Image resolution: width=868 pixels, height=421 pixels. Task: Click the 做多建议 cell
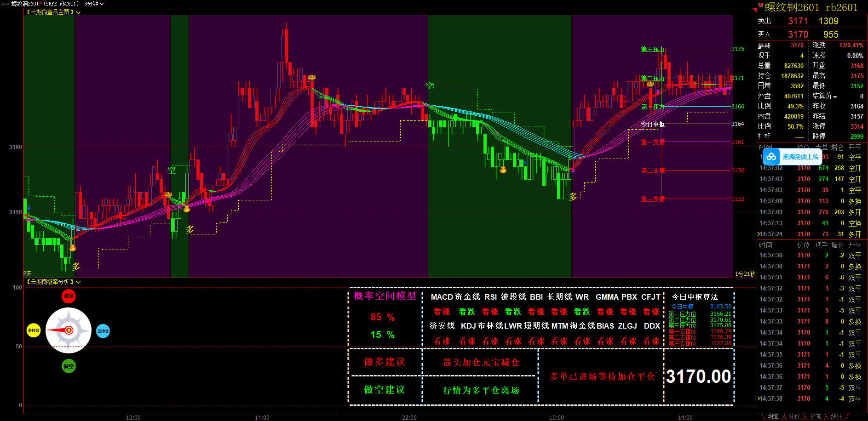tap(385, 362)
